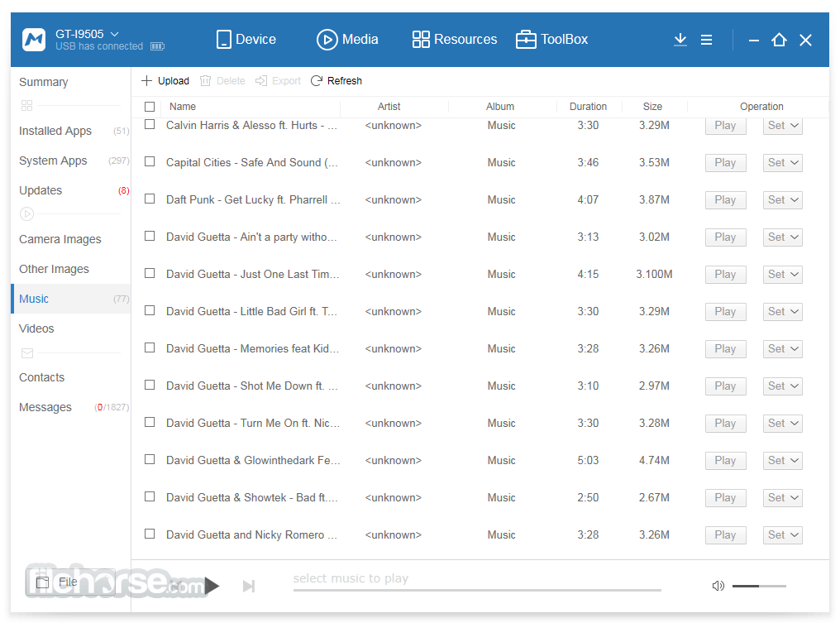Open the hamburger menu icon
Image resolution: width=840 pixels, height=623 pixels.
(707, 40)
